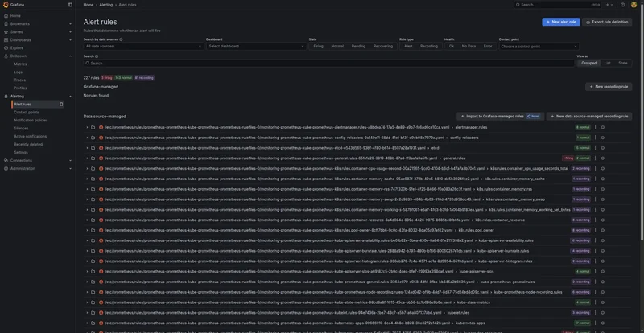644x333 pixels.
Task: Click Prometheus icon on kubelet.rules row
Action: pos(101,312)
